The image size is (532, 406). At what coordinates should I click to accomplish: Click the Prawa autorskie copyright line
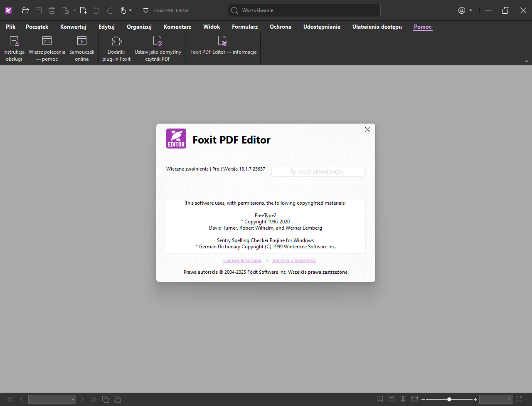[266, 272]
